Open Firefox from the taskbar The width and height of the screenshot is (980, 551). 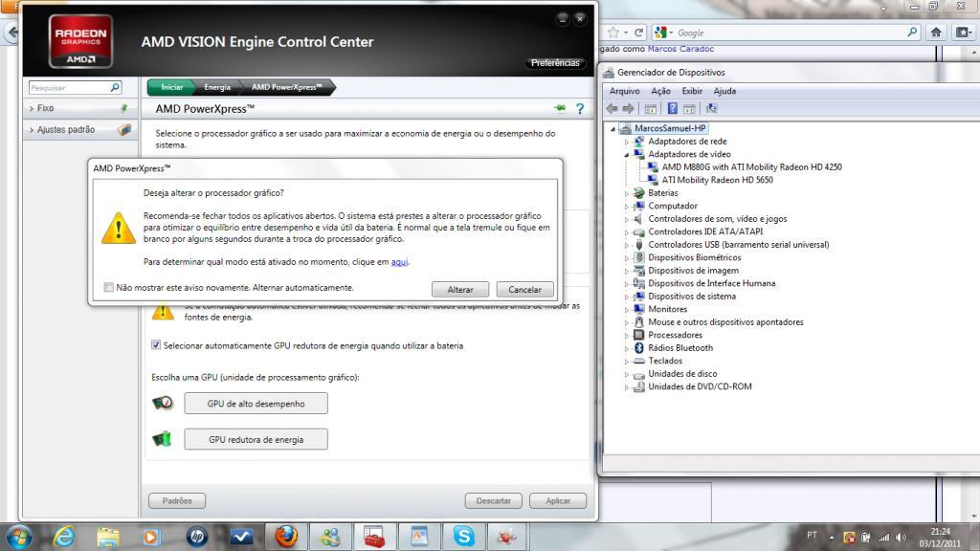click(x=286, y=537)
